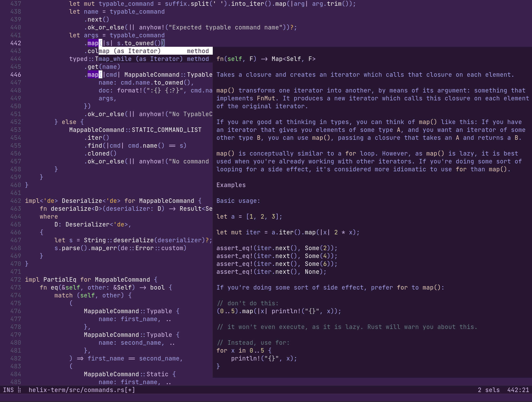The image size is (532, 402).
Task: Click line number 462 in the gutter
Action: [16, 201]
